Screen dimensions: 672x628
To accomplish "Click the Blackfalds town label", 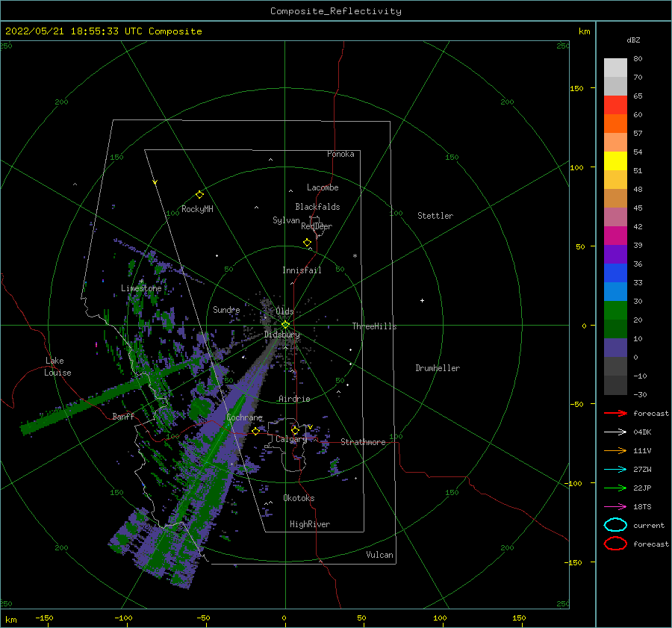I will click(x=317, y=207).
